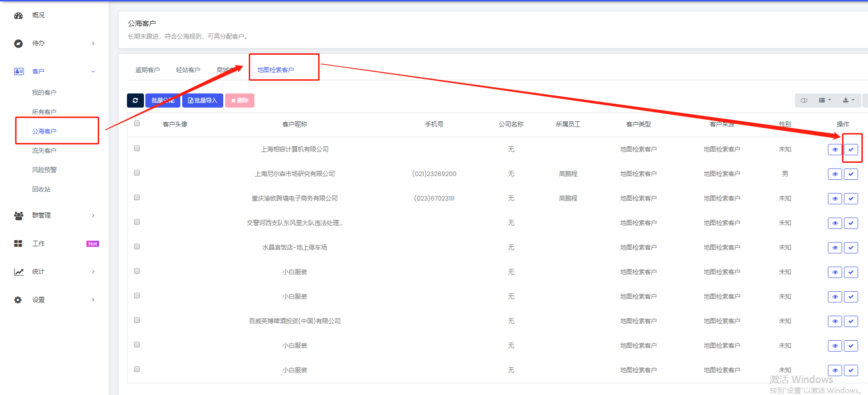Open 概况 dashboard icon in sidebar

[x=18, y=16]
